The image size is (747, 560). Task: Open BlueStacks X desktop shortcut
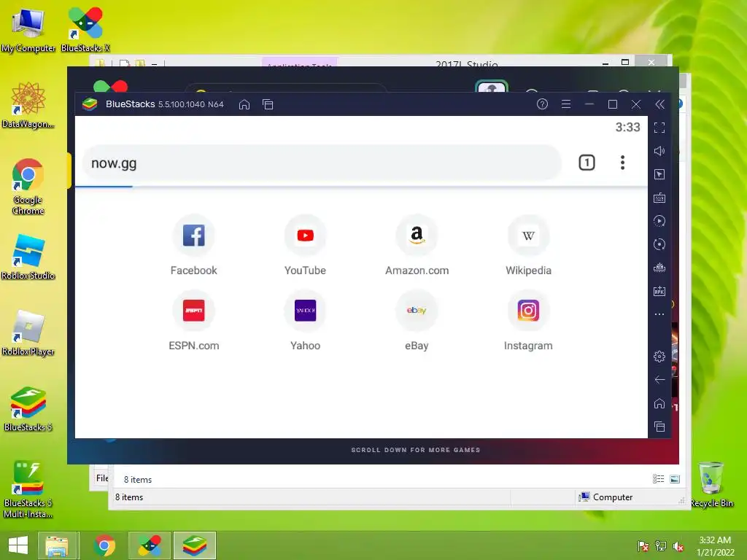85,29
